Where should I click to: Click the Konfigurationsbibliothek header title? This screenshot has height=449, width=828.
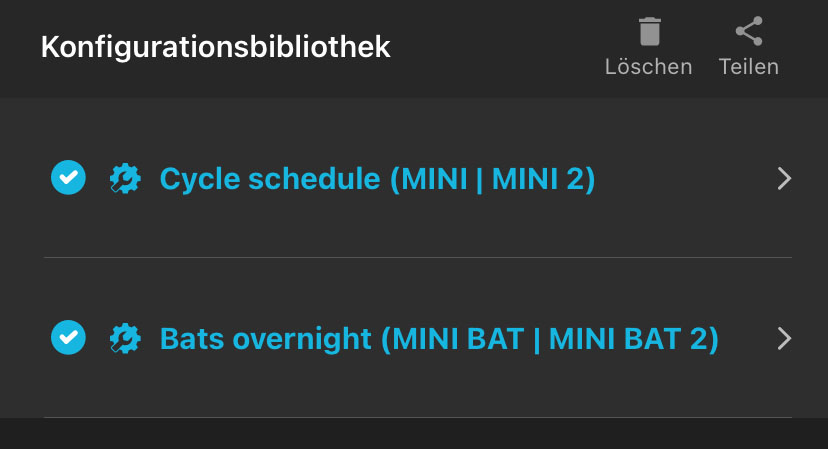(215, 46)
